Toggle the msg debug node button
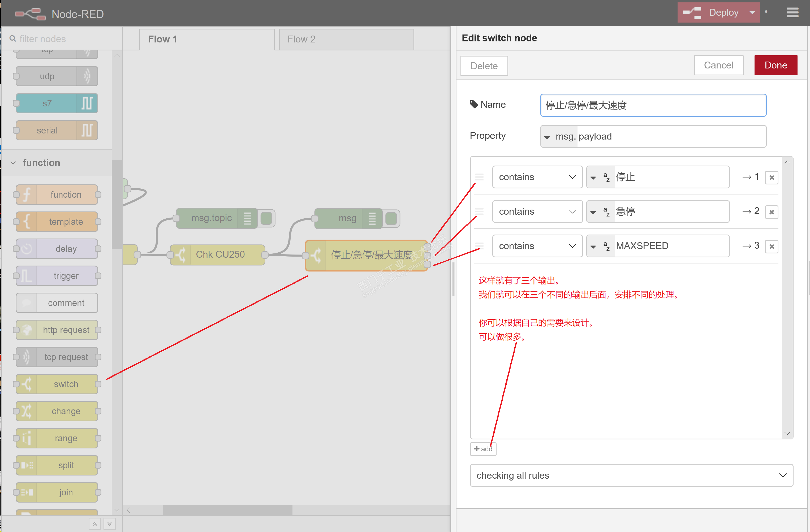 tap(391, 218)
